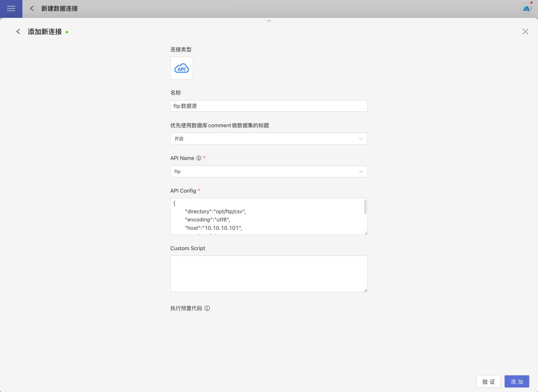Close the add connection panel
This screenshot has height=392, width=538.
pos(525,32)
